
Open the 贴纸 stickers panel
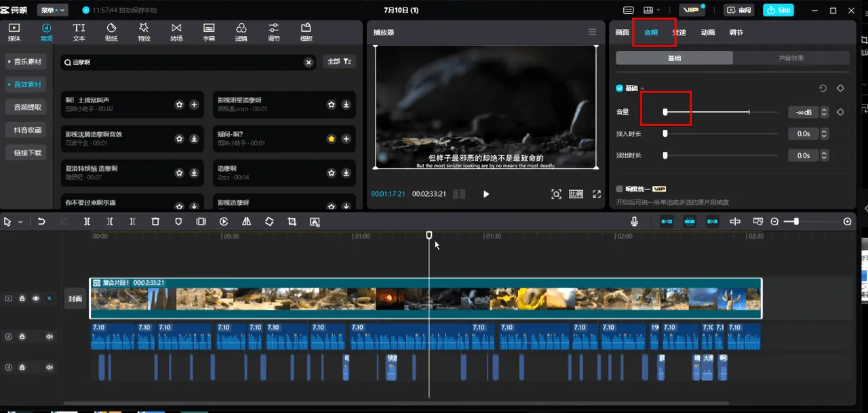(112, 32)
